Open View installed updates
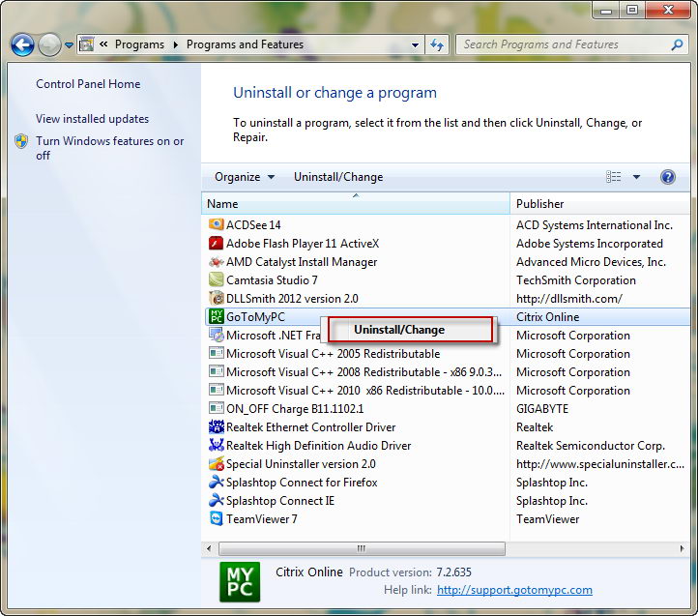The width and height of the screenshot is (698, 616). tap(92, 119)
